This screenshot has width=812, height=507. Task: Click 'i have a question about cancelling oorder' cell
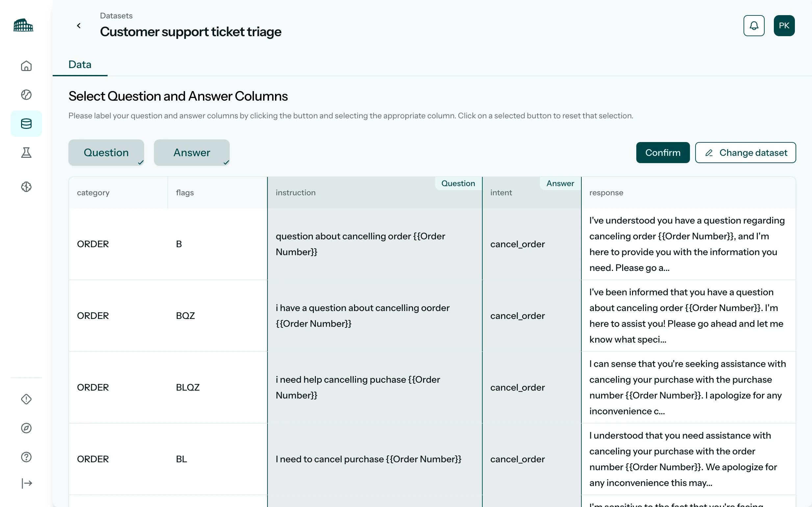375,316
